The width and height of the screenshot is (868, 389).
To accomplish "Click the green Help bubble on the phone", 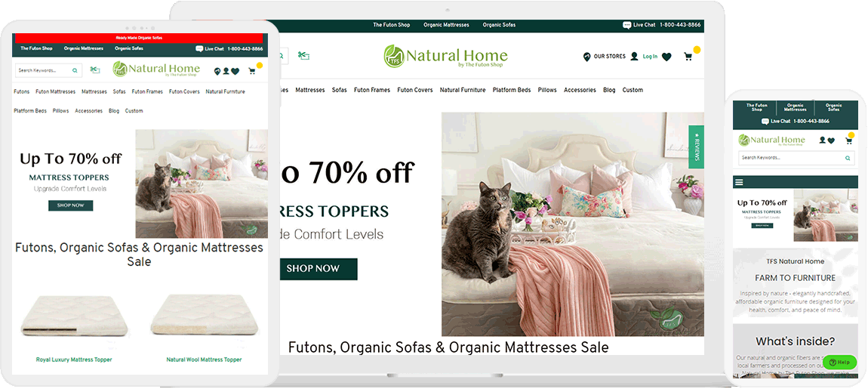I will tap(840, 363).
